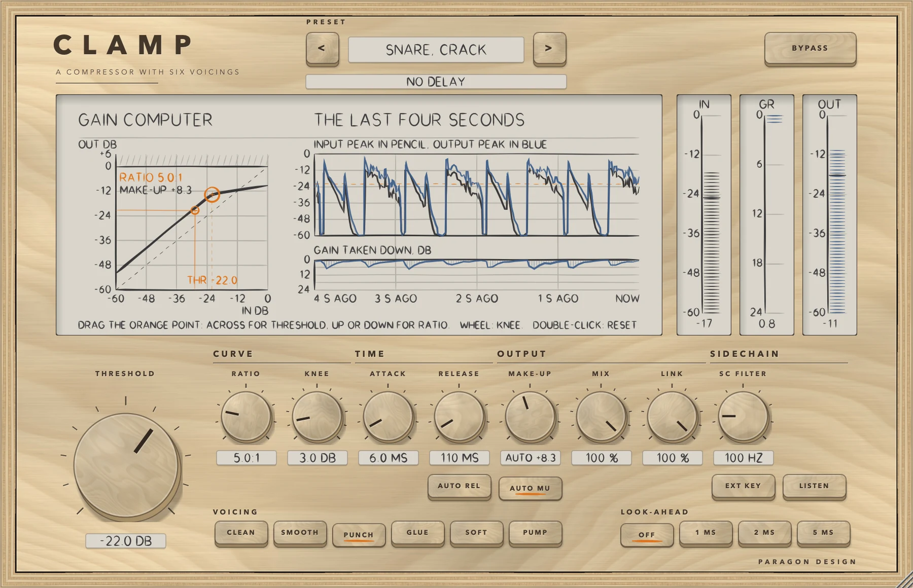Select the SMOOTH voicing

pyautogui.click(x=300, y=533)
